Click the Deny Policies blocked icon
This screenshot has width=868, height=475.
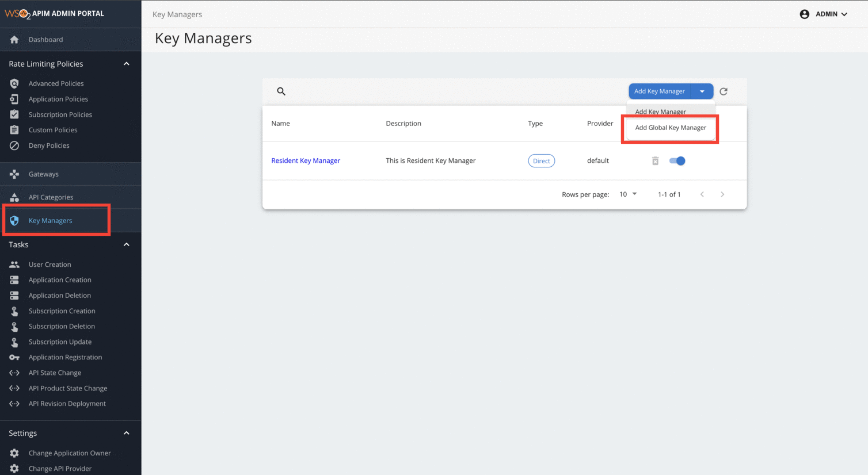(x=14, y=145)
